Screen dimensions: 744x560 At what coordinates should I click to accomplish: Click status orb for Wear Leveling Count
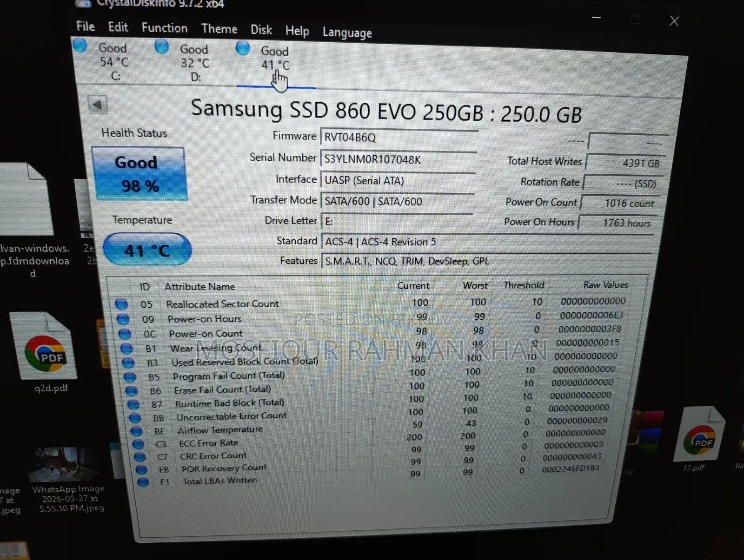point(126,348)
